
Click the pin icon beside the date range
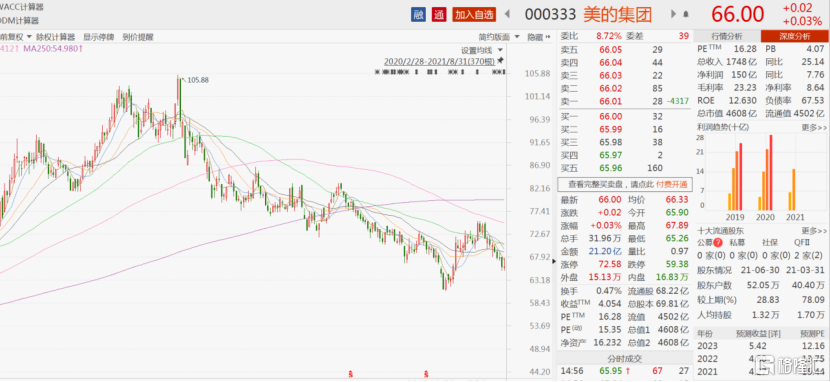[x=500, y=61]
